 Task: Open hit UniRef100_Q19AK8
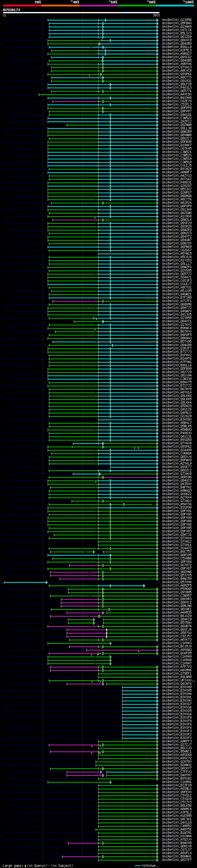(x=177, y=26)
